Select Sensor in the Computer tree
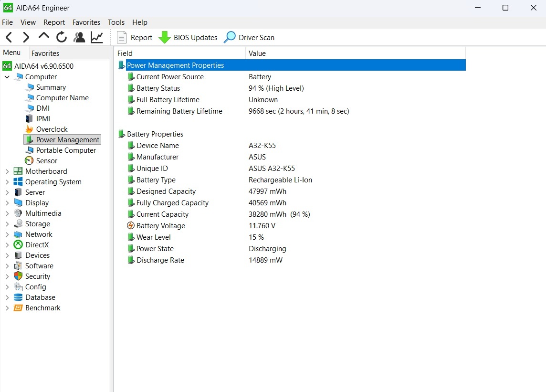The height and width of the screenshot is (392, 546). click(46, 161)
